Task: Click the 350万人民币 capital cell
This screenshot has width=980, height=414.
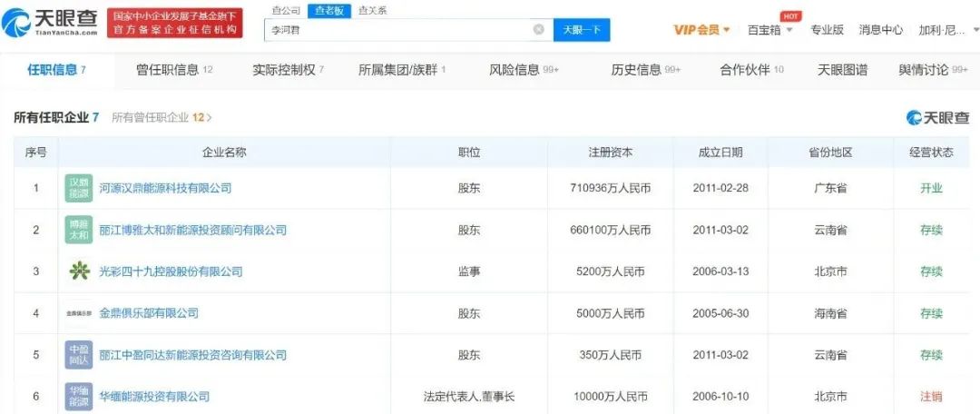Action: tap(611, 355)
